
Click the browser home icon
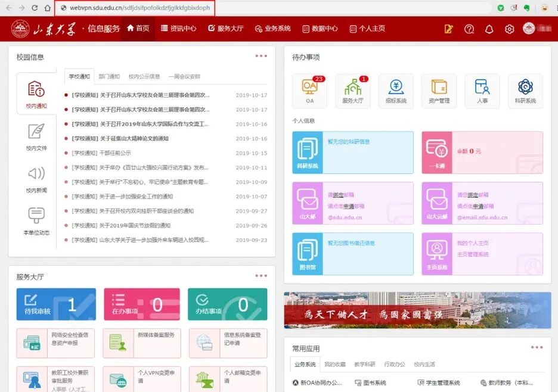point(47,8)
